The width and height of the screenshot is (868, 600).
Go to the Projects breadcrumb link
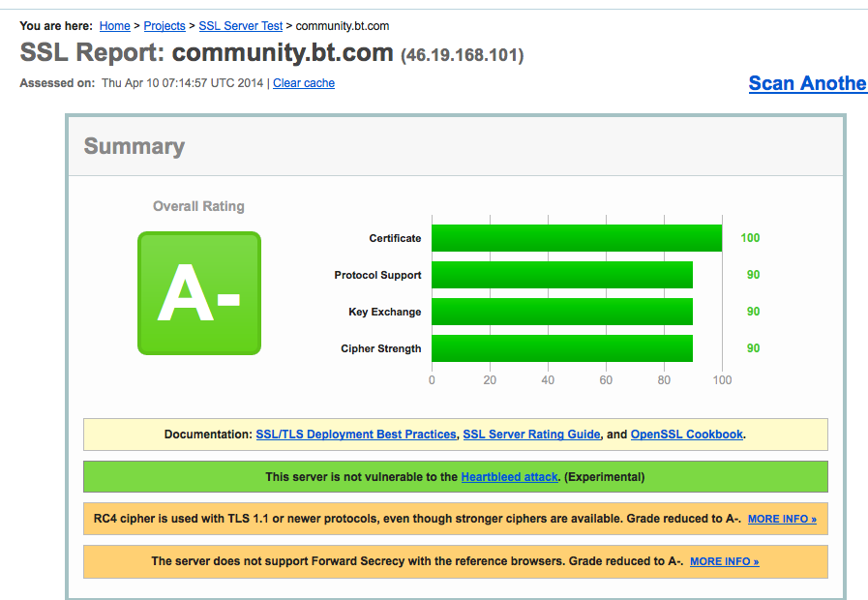pos(165,26)
